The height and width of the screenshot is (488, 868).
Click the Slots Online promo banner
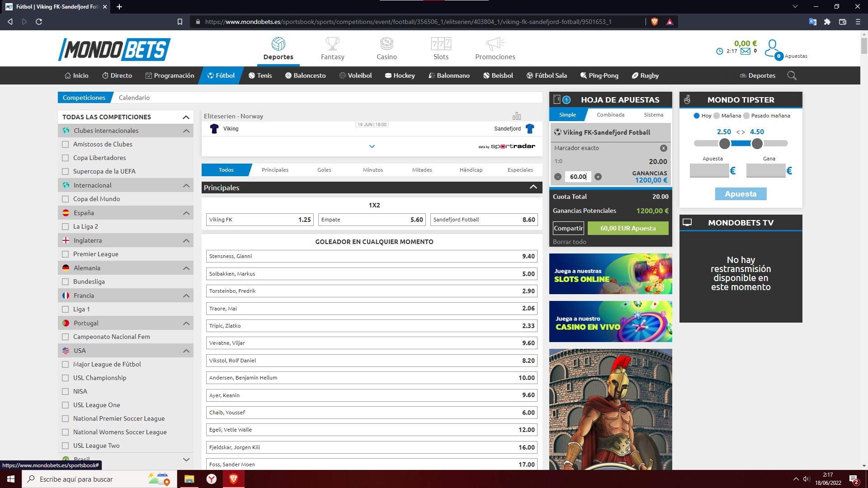610,274
